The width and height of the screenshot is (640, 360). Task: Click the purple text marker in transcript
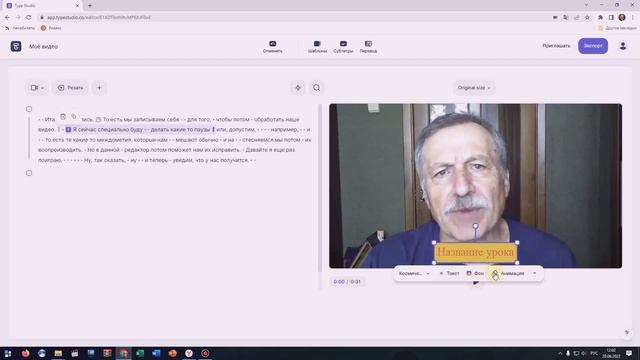point(68,129)
